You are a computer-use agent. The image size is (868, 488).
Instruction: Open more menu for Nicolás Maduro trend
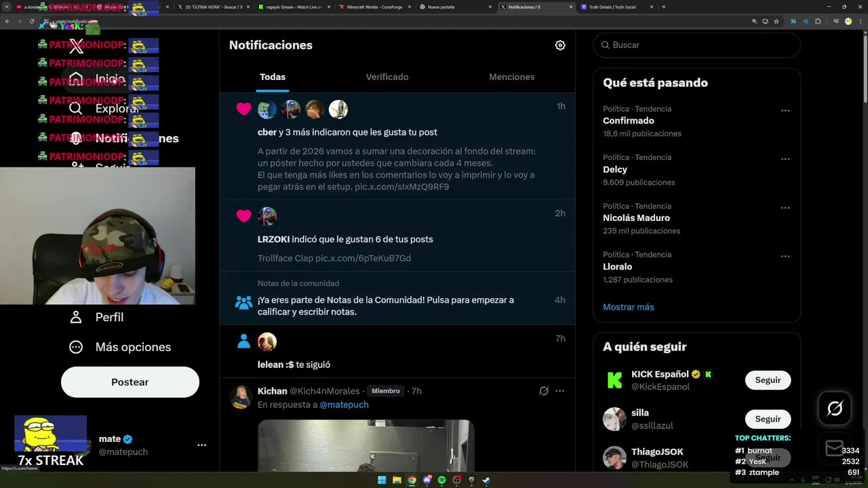[x=785, y=208]
